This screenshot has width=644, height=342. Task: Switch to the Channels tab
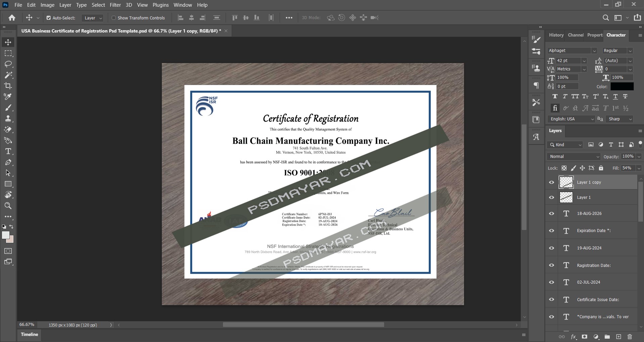(x=575, y=35)
